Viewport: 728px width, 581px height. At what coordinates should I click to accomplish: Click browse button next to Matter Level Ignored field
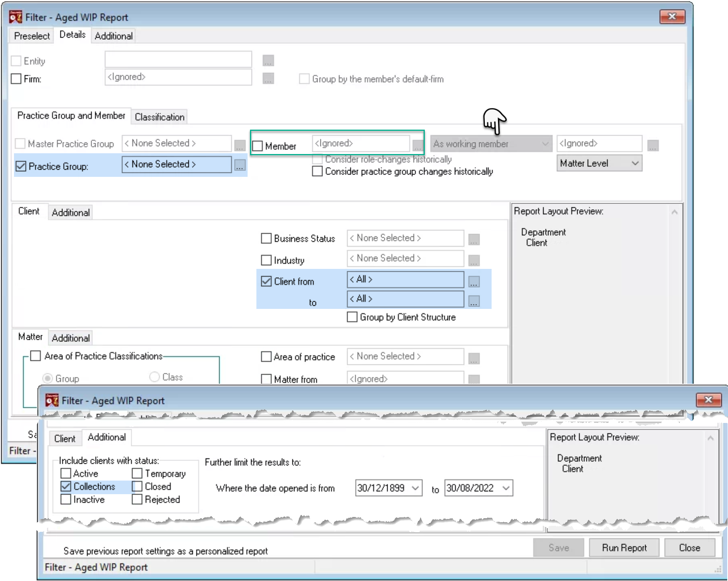pos(653,145)
